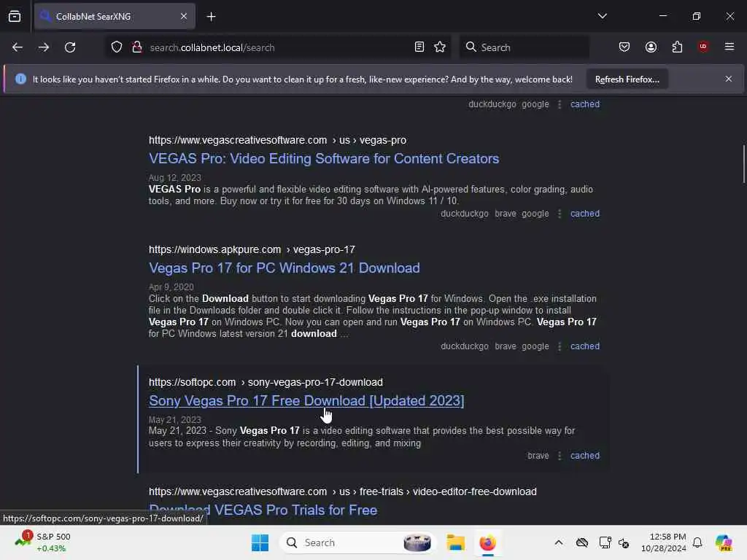Click the Windows taskbar Search box
747x560 pixels.
tap(358, 542)
